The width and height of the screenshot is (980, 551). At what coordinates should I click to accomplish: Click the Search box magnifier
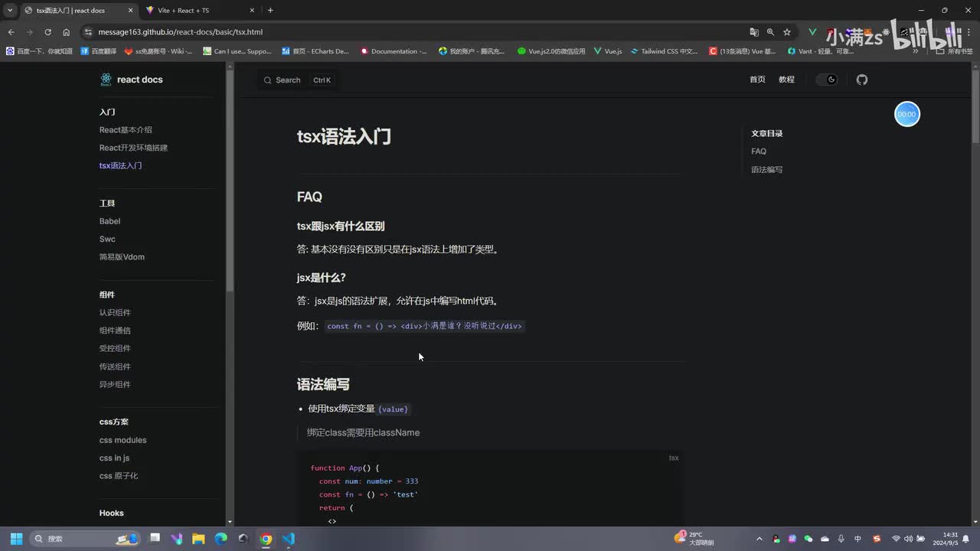click(267, 80)
